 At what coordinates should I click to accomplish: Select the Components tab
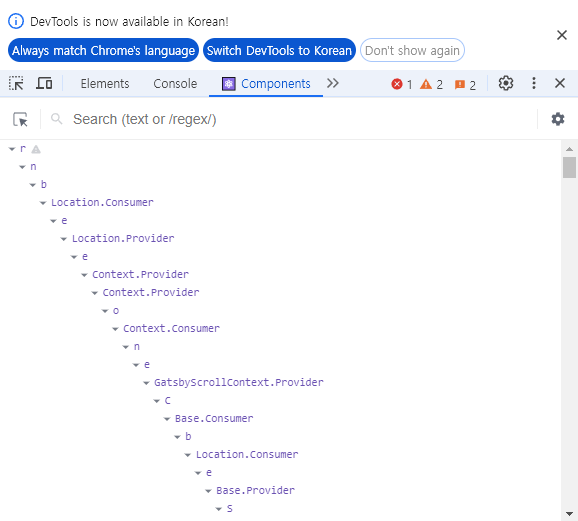point(266,84)
